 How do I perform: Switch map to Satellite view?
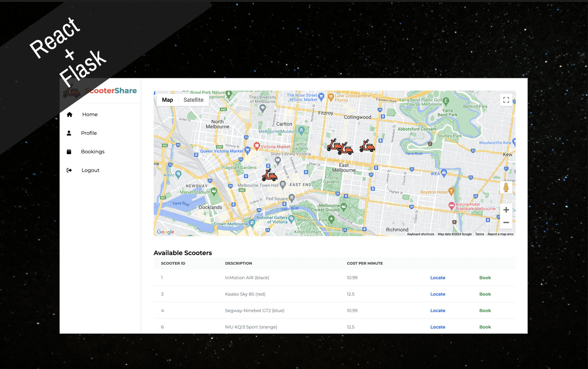coord(193,100)
